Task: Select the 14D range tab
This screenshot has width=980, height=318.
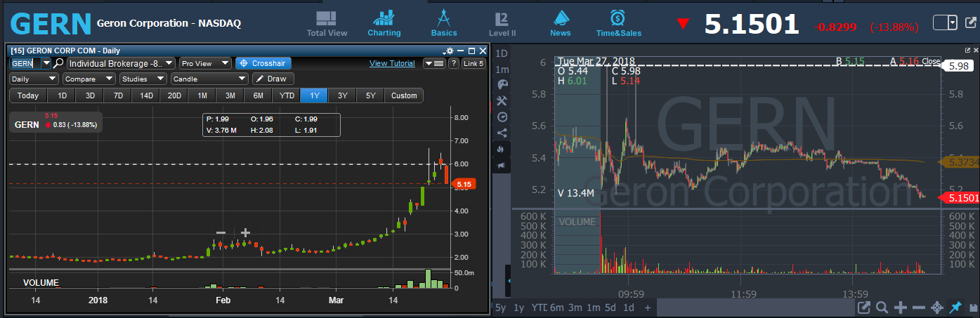Action: [146, 95]
